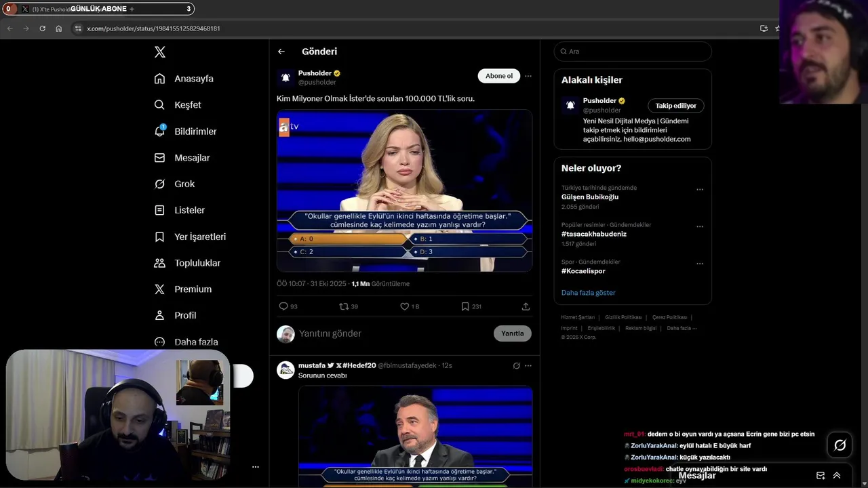Click the Mesajlar envelope icon
868x488 pixels.
[159, 158]
